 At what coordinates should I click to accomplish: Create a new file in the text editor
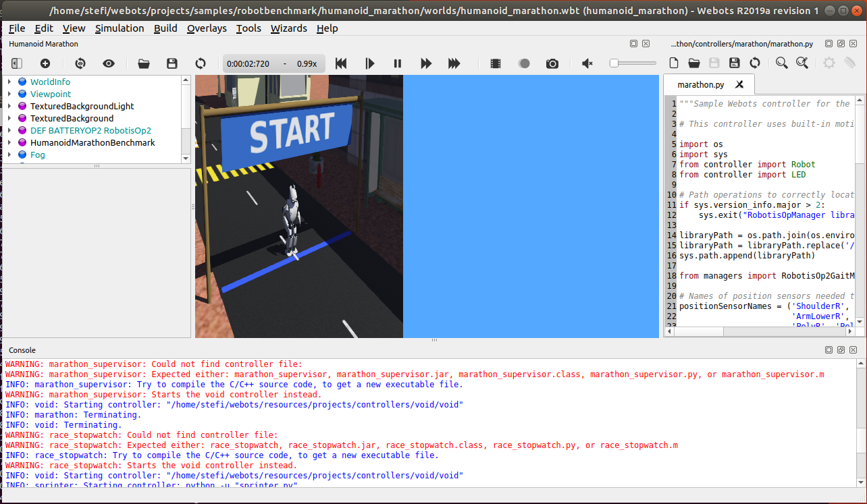tap(673, 63)
